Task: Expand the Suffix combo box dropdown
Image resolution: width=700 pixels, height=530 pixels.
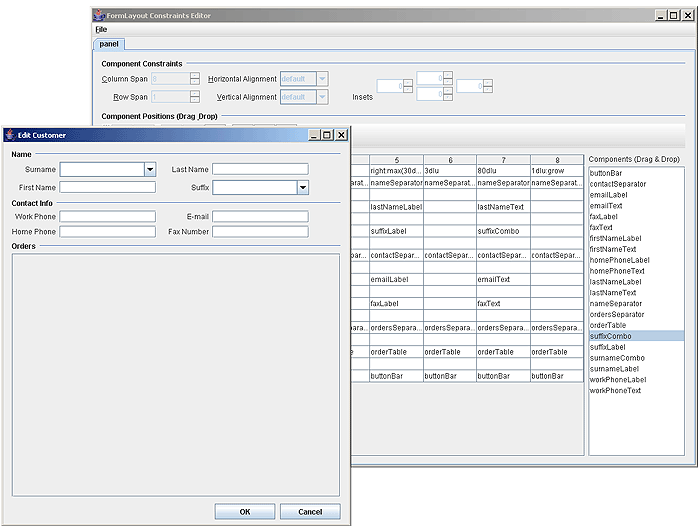Action: pos(303,188)
